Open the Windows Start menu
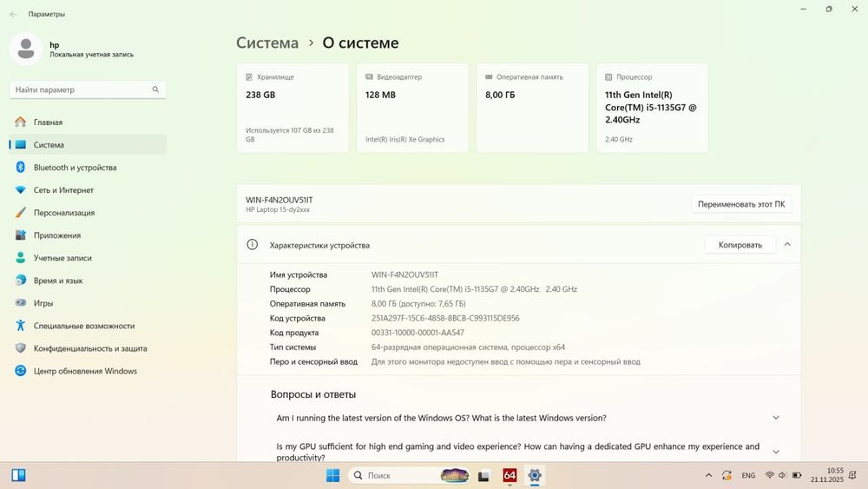This screenshot has height=489, width=868. (x=332, y=475)
